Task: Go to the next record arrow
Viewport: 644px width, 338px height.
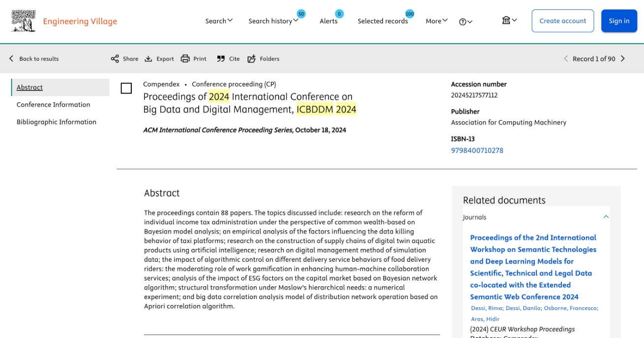Action: click(x=623, y=59)
